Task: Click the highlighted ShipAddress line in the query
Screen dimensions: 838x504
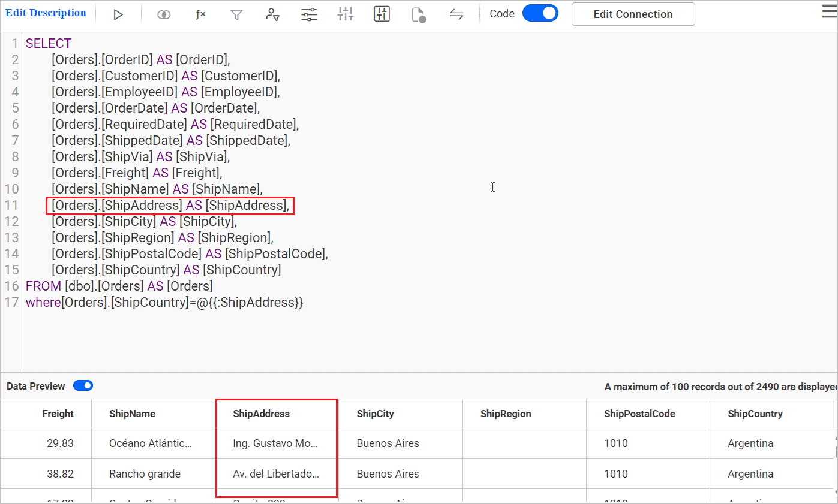Action: click(x=170, y=205)
